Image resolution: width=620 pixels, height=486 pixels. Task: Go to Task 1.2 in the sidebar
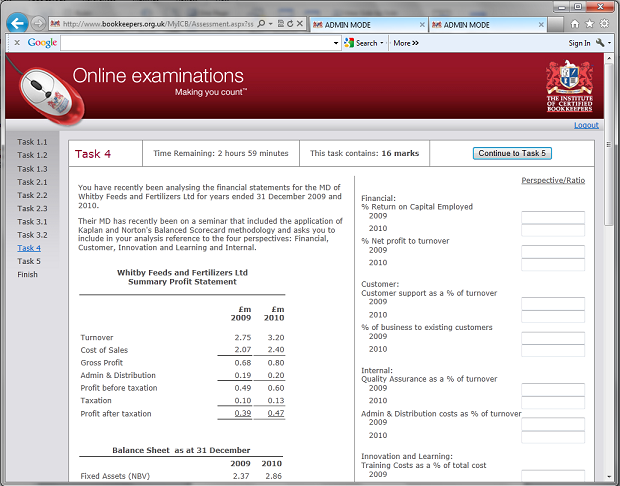click(32, 155)
